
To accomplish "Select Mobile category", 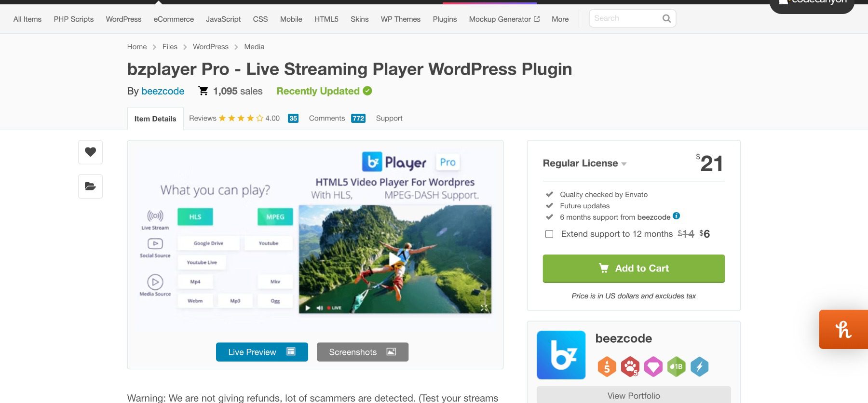I will pyautogui.click(x=291, y=19).
